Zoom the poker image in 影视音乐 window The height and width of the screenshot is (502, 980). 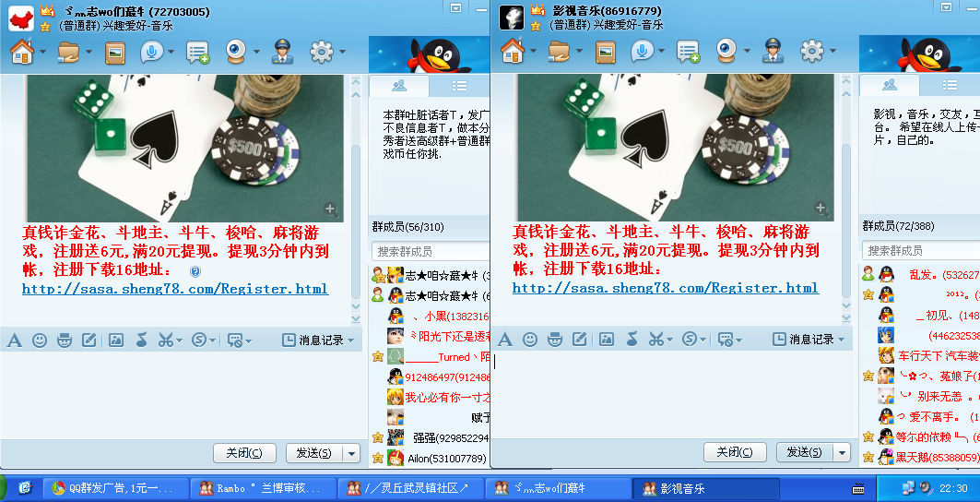[x=821, y=209]
